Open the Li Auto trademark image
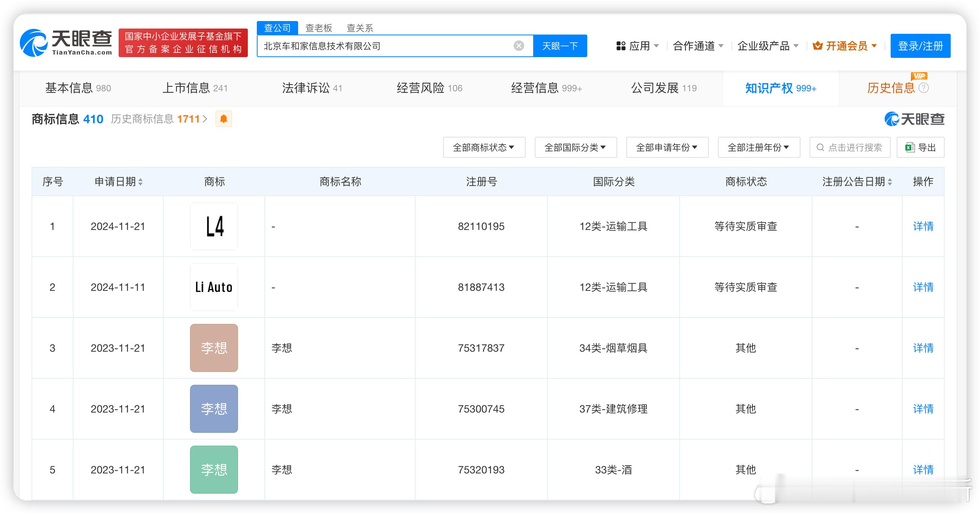Viewport: 980px width, 514px height. pyautogui.click(x=214, y=287)
